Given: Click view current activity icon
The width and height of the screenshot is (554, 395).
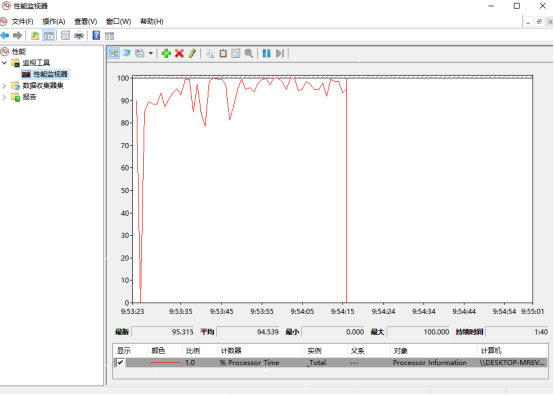Looking at the screenshot, I should pyautogui.click(x=113, y=53).
